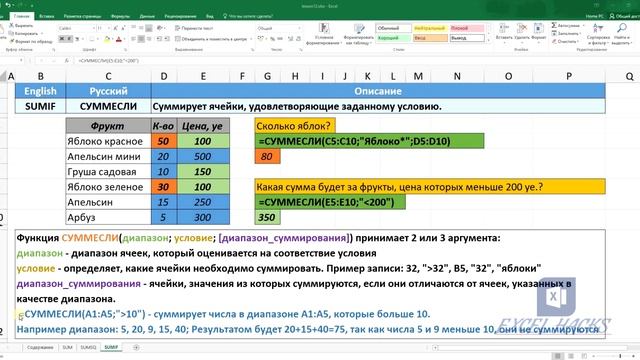Click the red font color letter A icon
The height and width of the screenshot is (360, 640).
119,39
